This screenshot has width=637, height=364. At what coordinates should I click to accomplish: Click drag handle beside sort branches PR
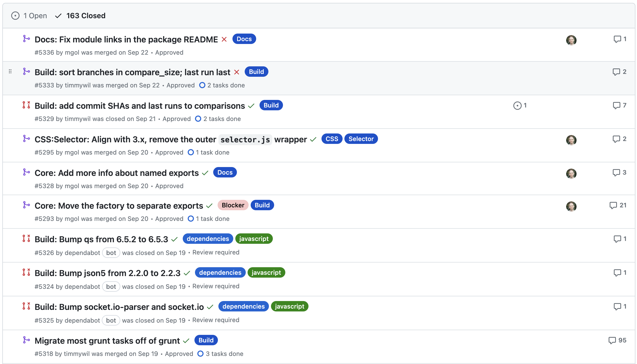point(10,71)
